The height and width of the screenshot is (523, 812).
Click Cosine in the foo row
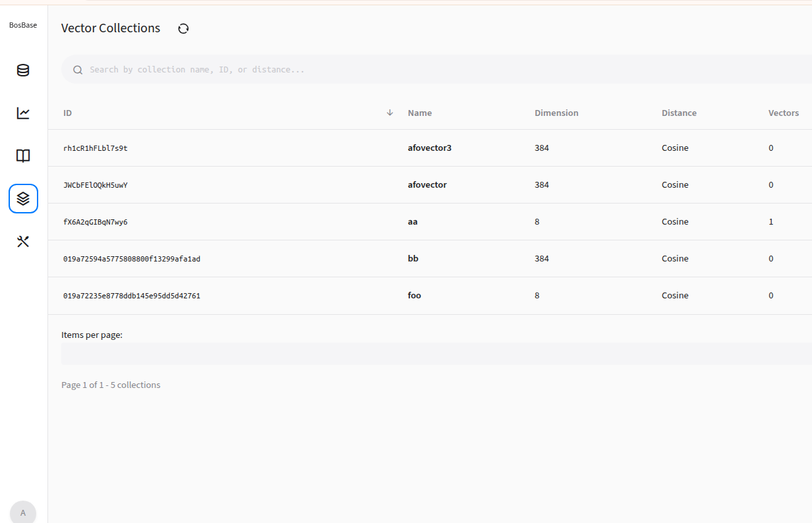pyautogui.click(x=675, y=296)
